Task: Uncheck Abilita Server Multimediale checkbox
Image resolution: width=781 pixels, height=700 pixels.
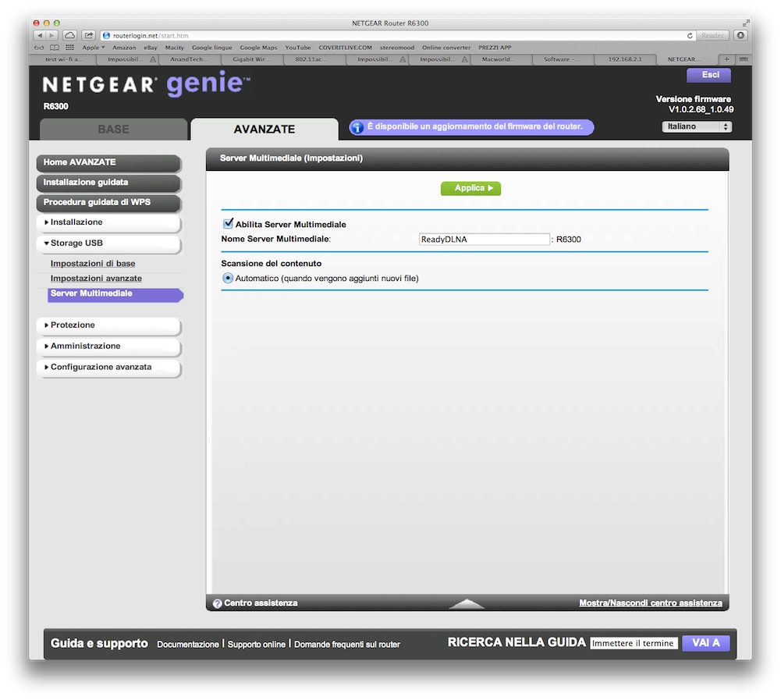Action: point(228,223)
